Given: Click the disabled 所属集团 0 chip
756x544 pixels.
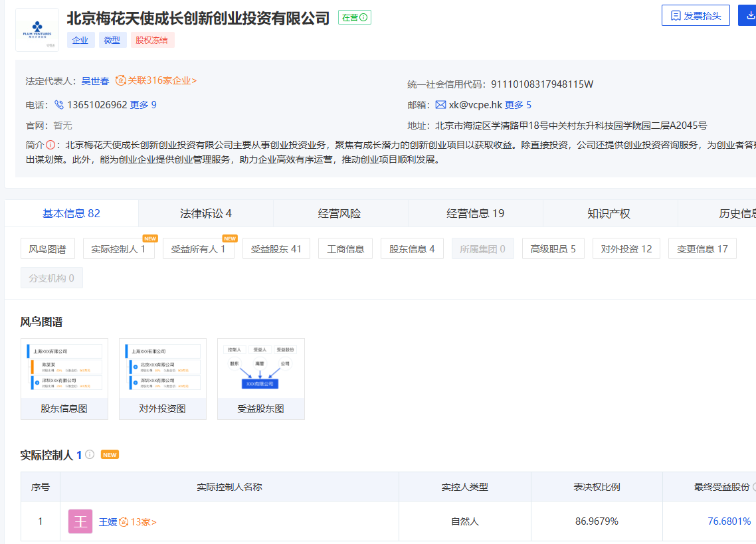Looking at the screenshot, I should (482, 249).
